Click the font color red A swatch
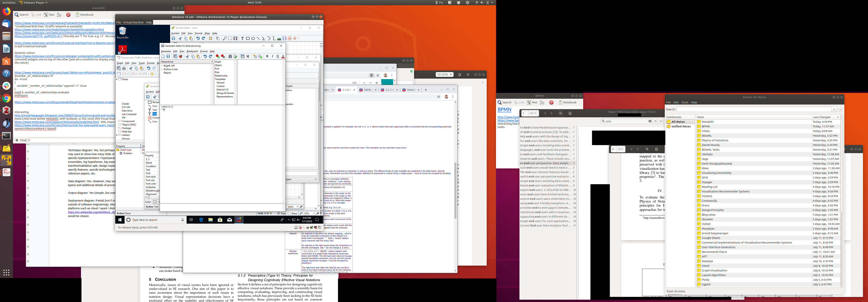The image size is (868, 302). pos(283,57)
